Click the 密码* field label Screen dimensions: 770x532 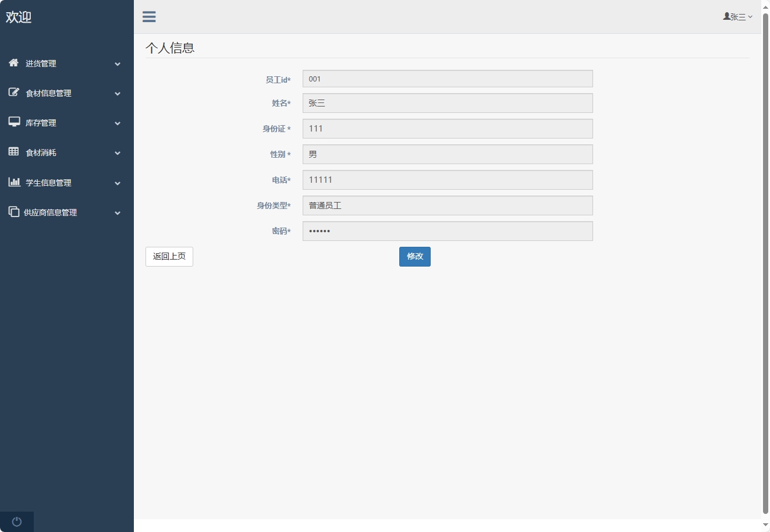[x=282, y=231]
